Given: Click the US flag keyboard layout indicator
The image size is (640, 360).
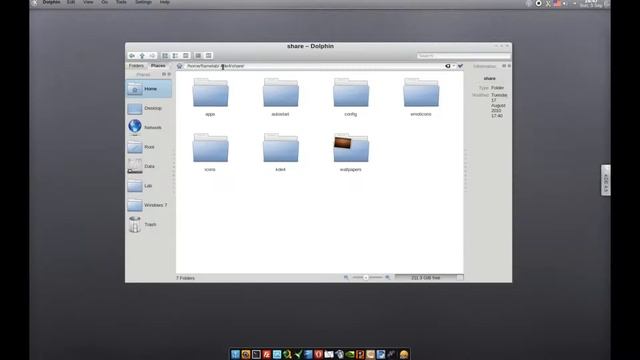Looking at the screenshot, I should (557, 3).
